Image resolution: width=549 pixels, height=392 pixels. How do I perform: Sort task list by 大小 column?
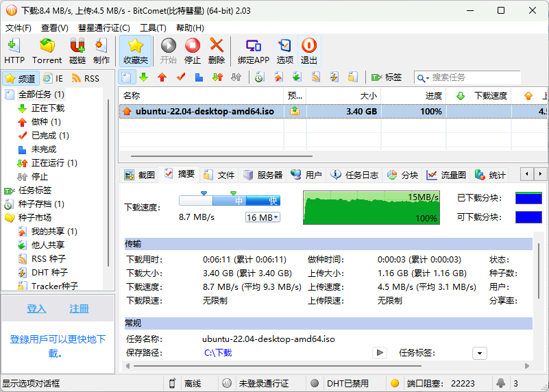pos(343,95)
